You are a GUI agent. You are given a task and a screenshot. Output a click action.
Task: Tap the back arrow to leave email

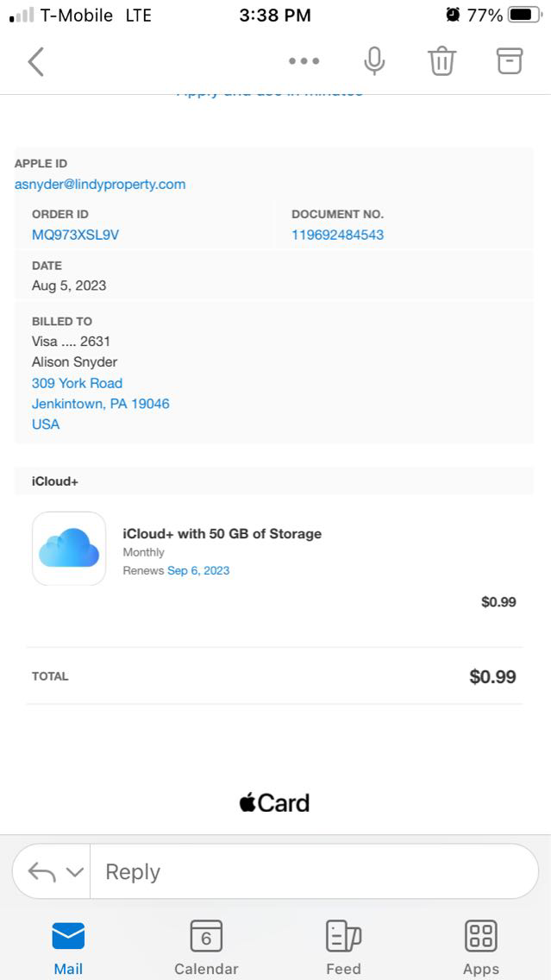[35, 61]
